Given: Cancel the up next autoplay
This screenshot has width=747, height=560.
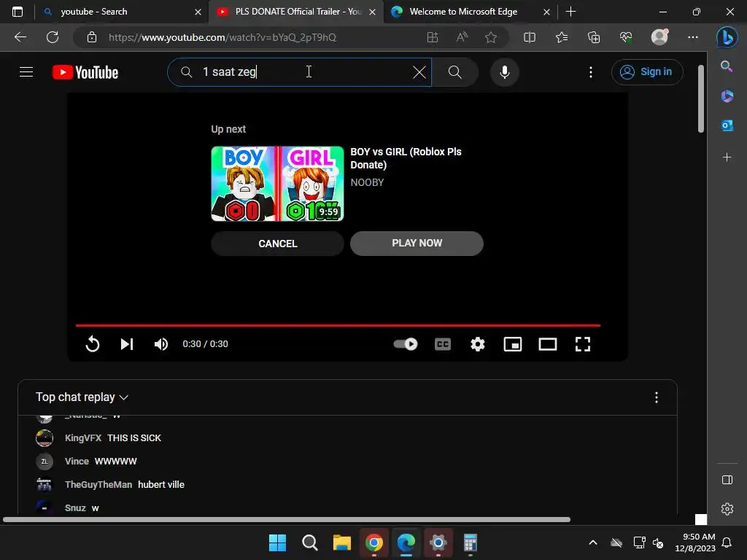Looking at the screenshot, I should (x=278, y=244).
